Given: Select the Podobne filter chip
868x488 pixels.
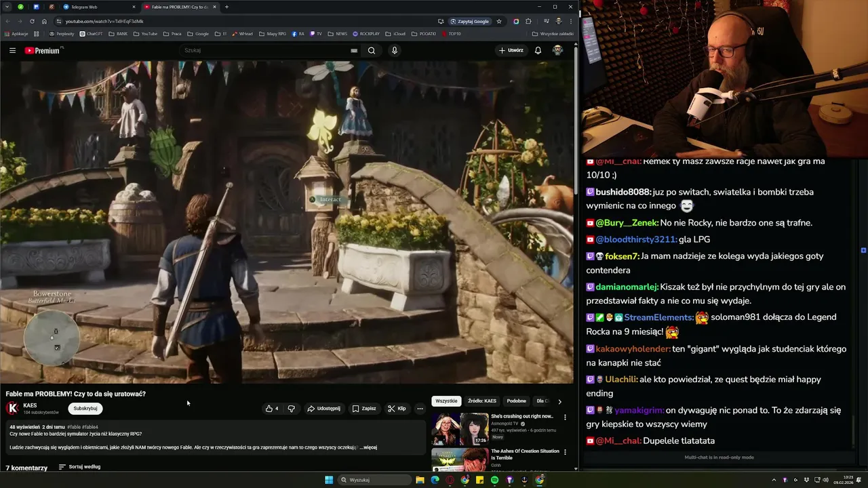Looking at the screenshot, I should pyautogui.click(x=516, y=401).
